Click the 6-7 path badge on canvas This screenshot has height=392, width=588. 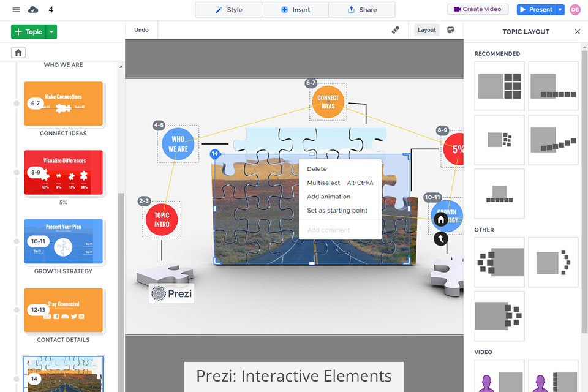click(x=311, y=83)
